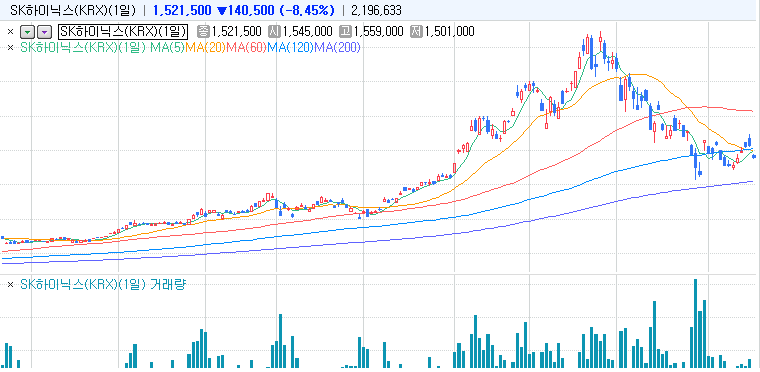The image size is (760, 372).
Task: Click the 종 closing price badge
Action: 203,32
